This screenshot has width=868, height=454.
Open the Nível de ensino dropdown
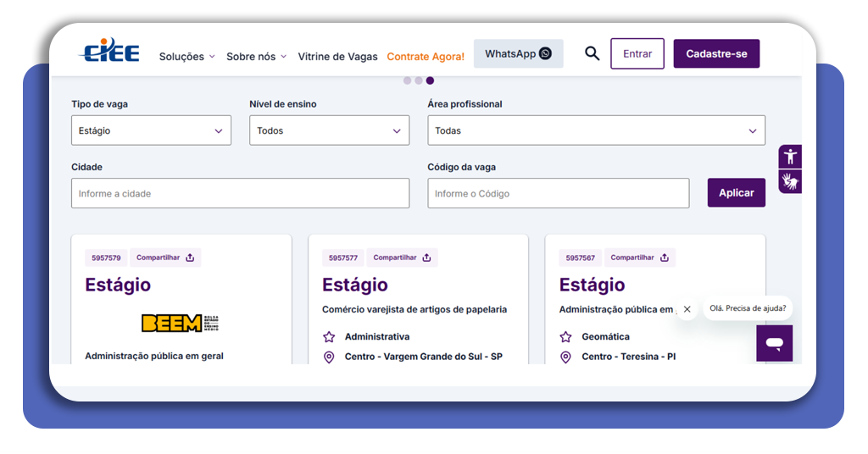pyautogui.click(x=329, y=130)
